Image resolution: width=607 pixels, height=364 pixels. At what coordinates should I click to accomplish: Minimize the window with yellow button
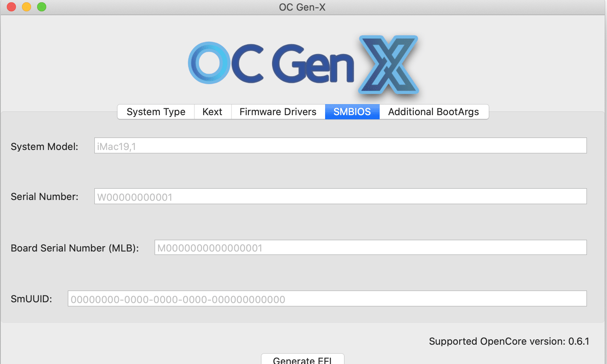(27, 7)
